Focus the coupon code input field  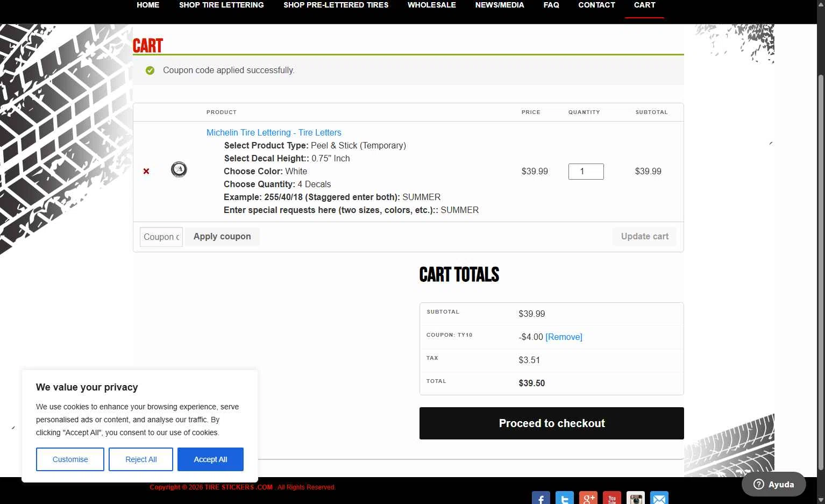click(x=161, y=237)
